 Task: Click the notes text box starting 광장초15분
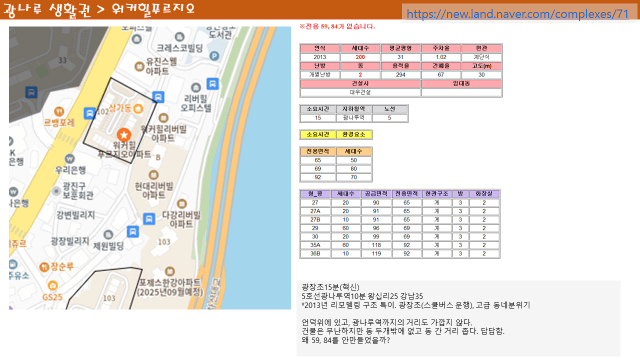click(458, 318)
